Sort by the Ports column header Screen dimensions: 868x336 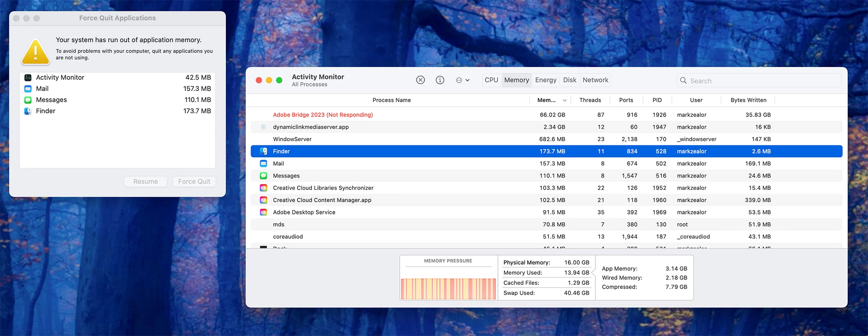(626, 100)
